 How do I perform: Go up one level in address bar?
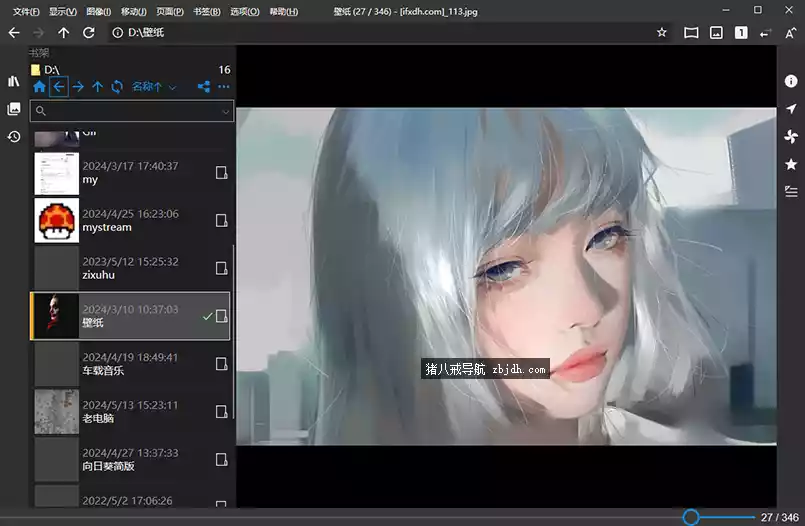click(x=64, y=33)
